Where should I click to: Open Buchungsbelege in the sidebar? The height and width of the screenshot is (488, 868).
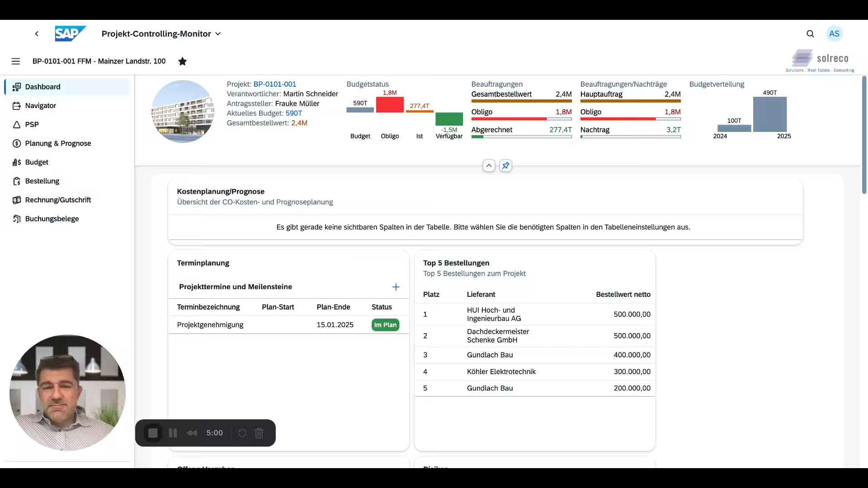pyautogui.click(x=52, y=219)
